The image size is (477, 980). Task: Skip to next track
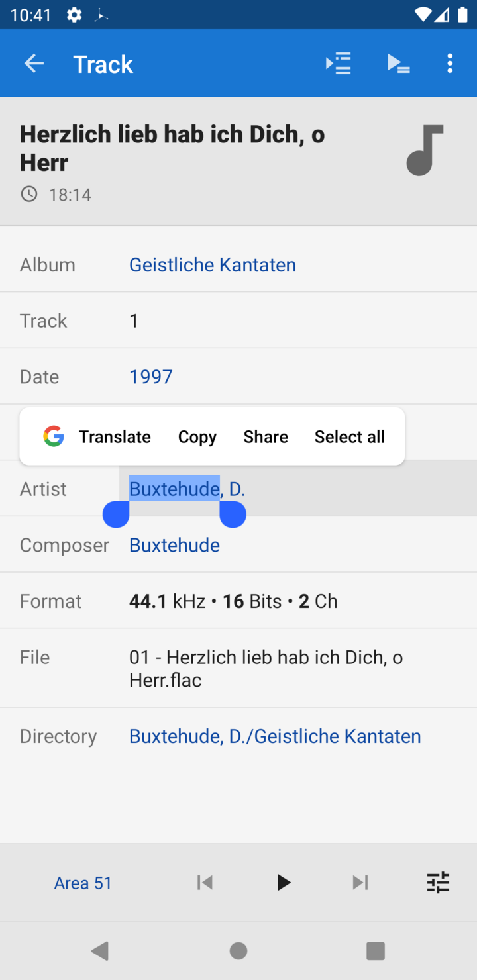[x=360, y=882]
